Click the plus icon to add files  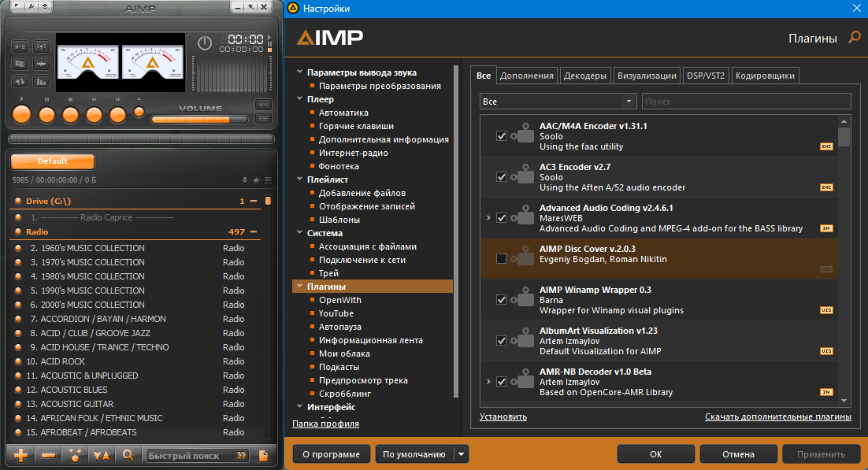coord(21,456)
